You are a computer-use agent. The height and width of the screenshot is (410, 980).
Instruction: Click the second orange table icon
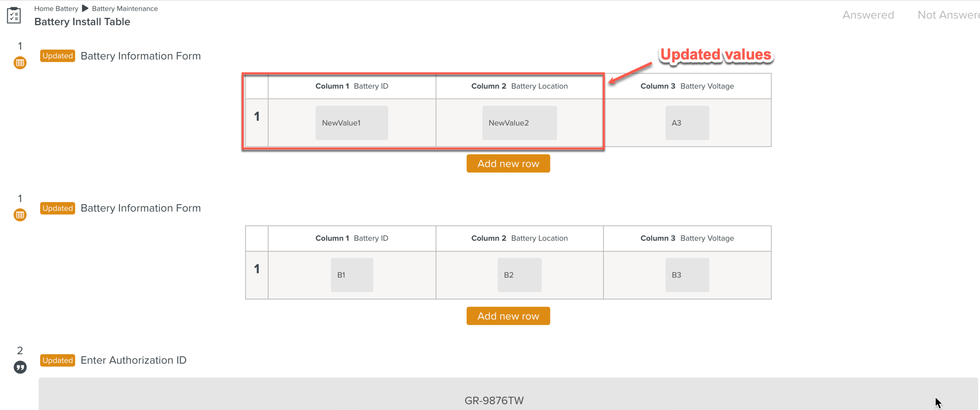[x=20, y=215]
